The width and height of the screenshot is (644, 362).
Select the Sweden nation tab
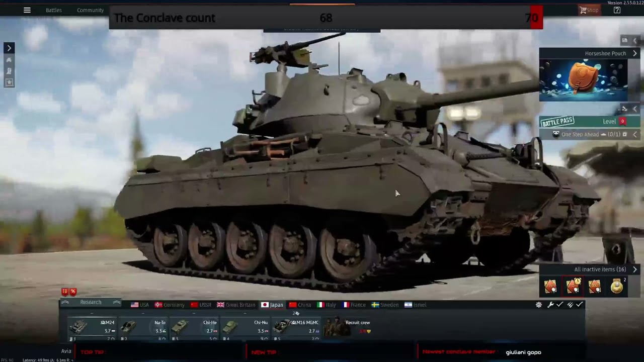tap(385, 305)
